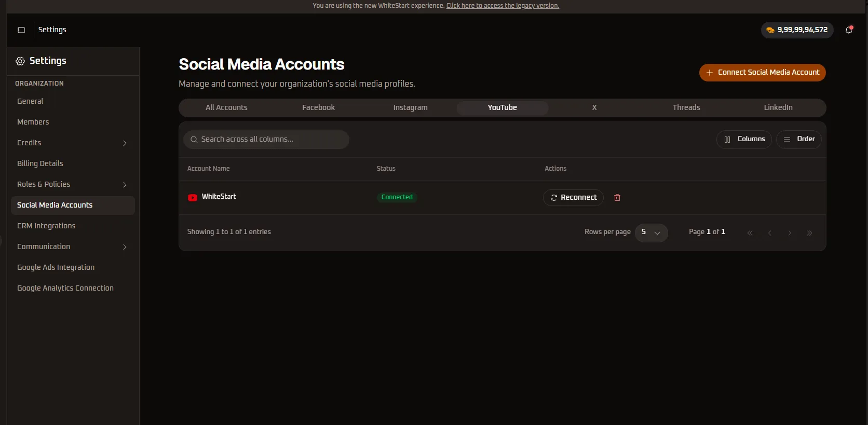Toggle the sidebar panel icon

click(21, 30)
